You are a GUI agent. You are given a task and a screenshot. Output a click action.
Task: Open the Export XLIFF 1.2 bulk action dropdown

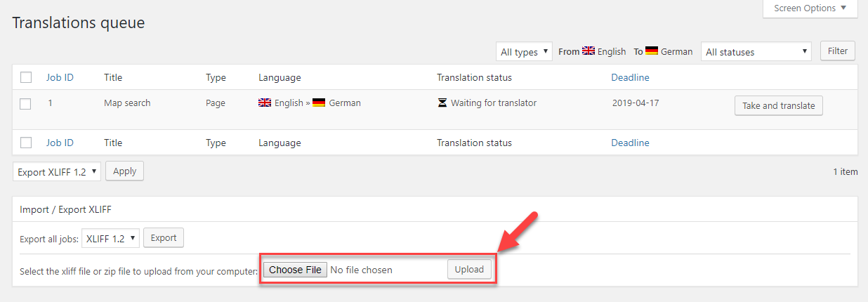[57, 171]
